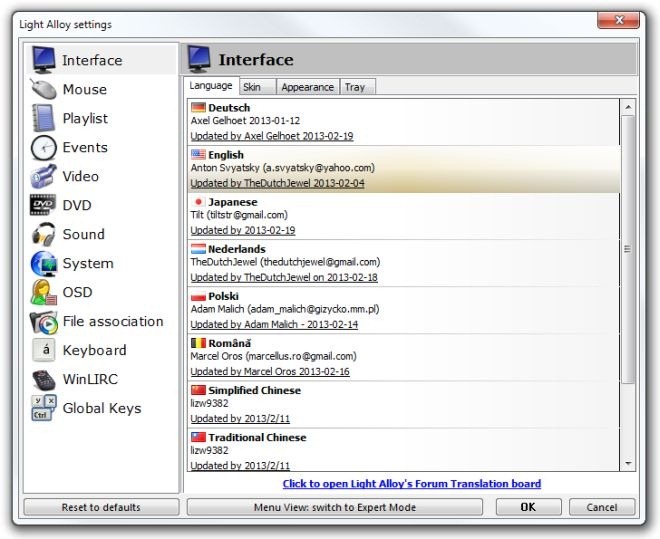The image size is (660, 539).
Task: Click the flag next to Simplified Chinese
Action: tap(198, 390)
